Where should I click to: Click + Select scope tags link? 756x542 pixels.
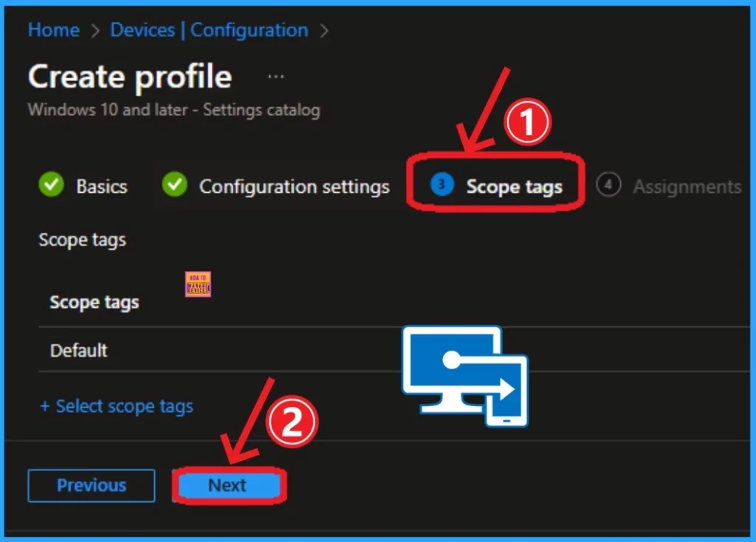click(x=116, y=406)
